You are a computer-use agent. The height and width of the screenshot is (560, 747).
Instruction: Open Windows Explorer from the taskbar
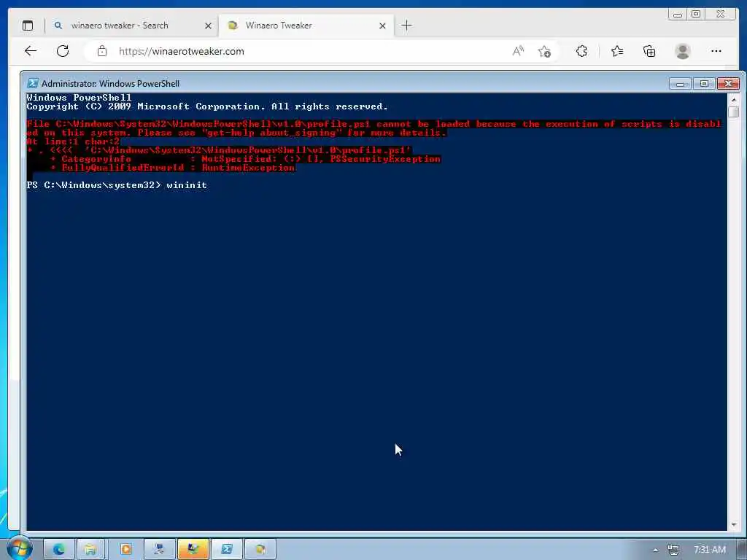coord(90,550)
